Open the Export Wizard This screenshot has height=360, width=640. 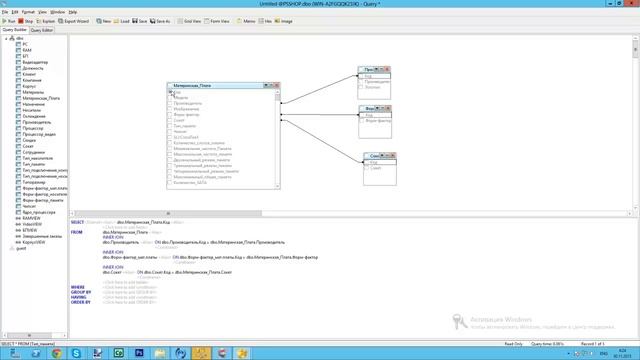pos(73,21)
